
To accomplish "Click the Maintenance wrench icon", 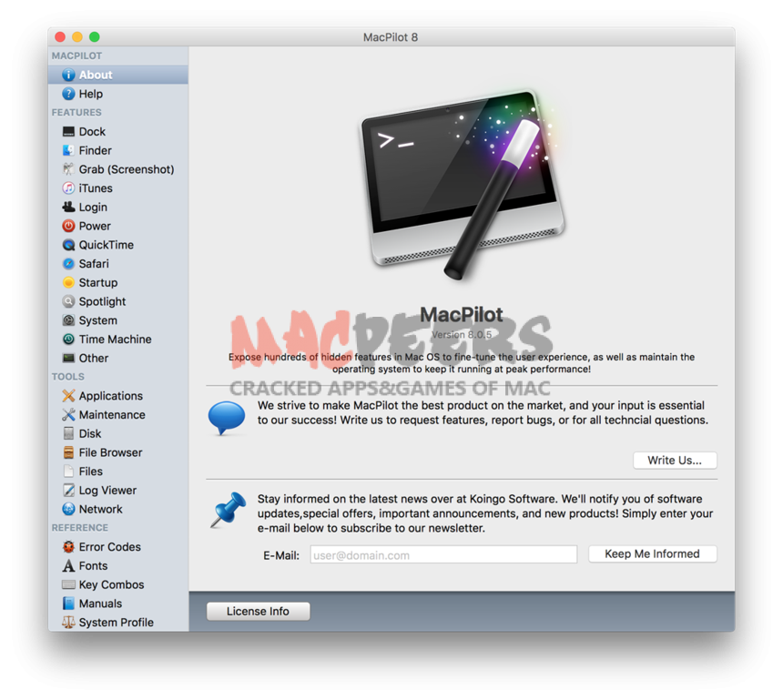I will coord(68,415).
